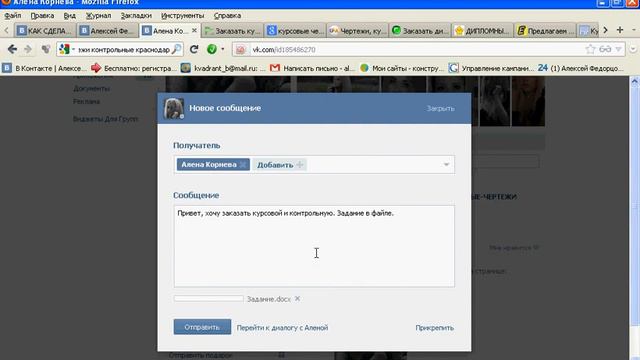Open the kvadrant_b@mail.ru bookmark
This screenshot has width=640, height=360.
(223, 68)
